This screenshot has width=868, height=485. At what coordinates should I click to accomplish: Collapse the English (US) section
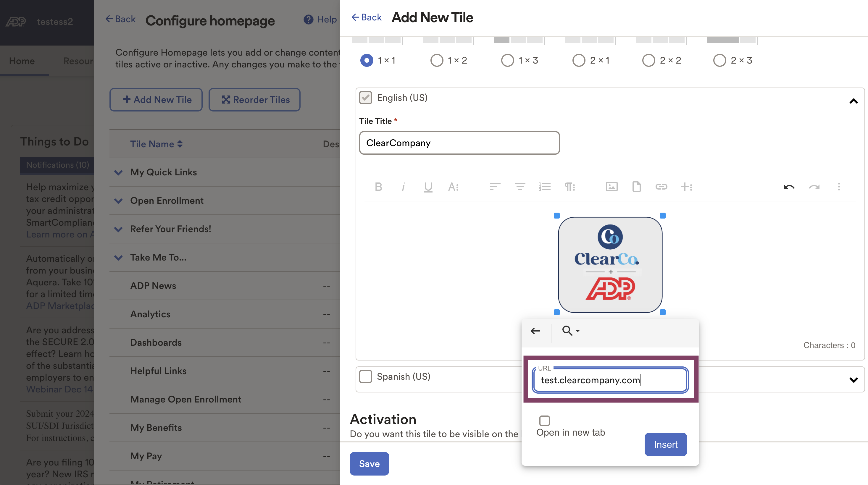854,101
